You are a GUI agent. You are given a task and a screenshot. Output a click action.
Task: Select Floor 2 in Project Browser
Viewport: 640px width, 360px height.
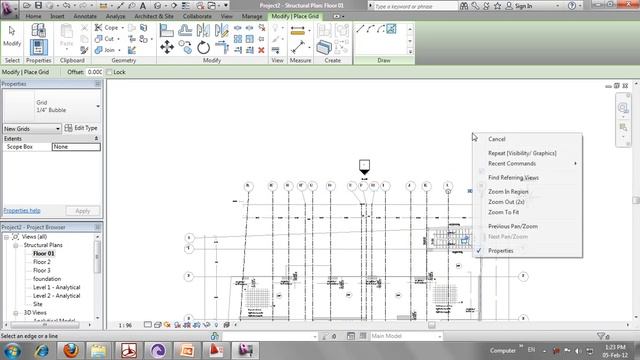point(42,262)
